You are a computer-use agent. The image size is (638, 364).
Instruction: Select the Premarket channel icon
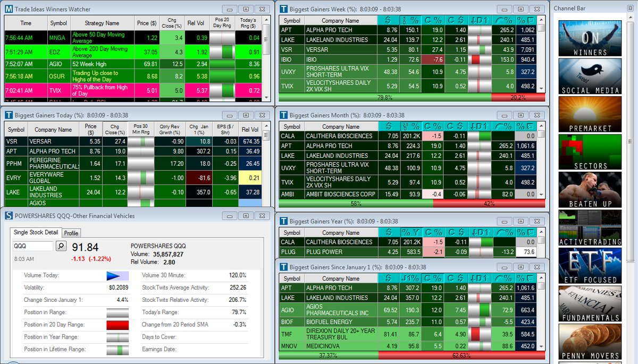(x=590, y=114)
